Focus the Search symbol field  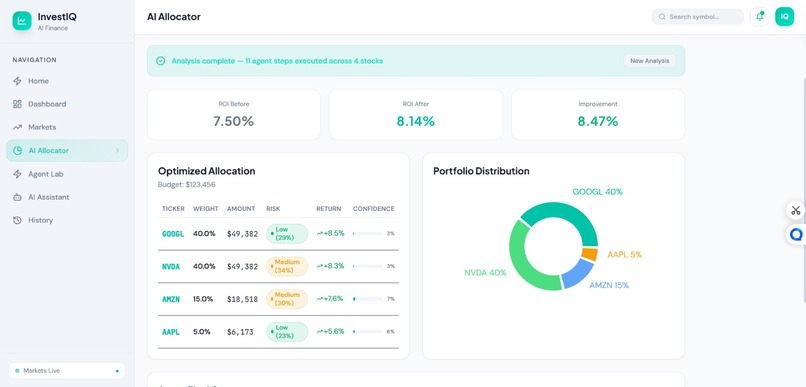[x=698, y=16]
